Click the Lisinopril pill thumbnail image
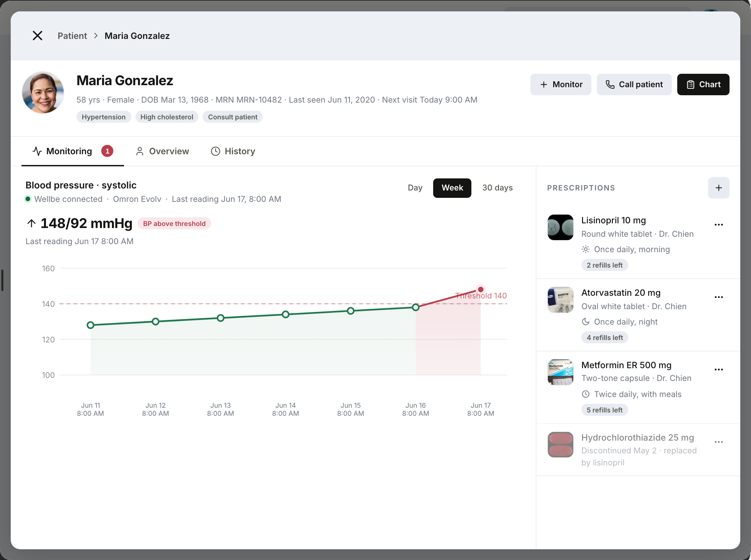 click(x=560, y=227)
